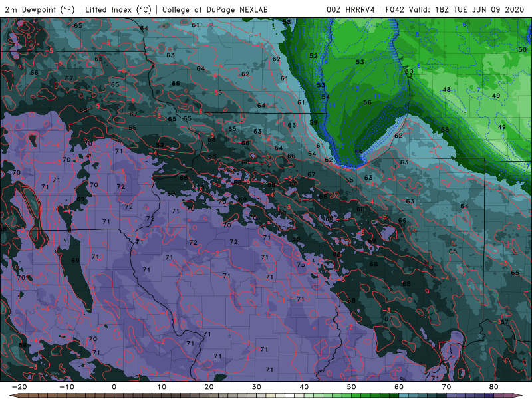Click the '48' dewpoint value on map

[446, 90]
